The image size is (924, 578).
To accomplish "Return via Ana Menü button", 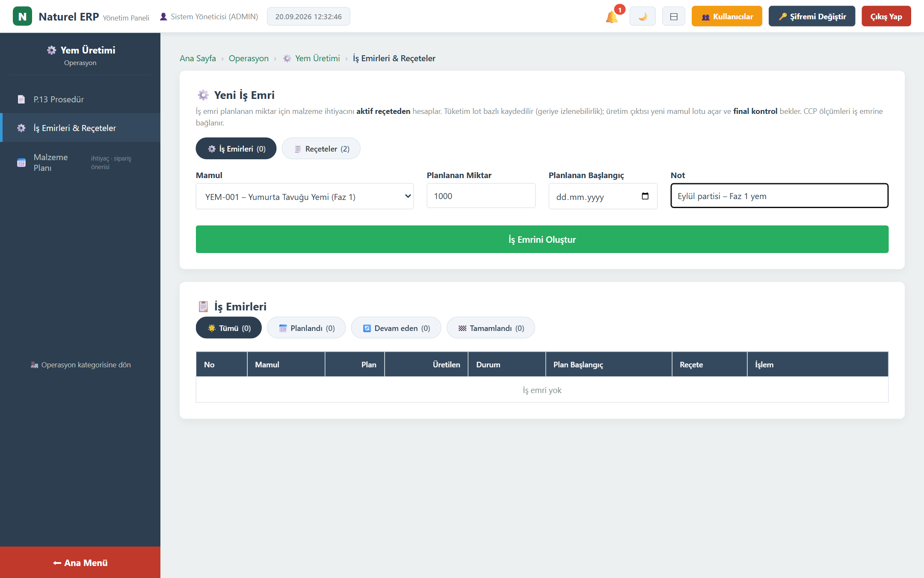I will click(x=80, y=563).
